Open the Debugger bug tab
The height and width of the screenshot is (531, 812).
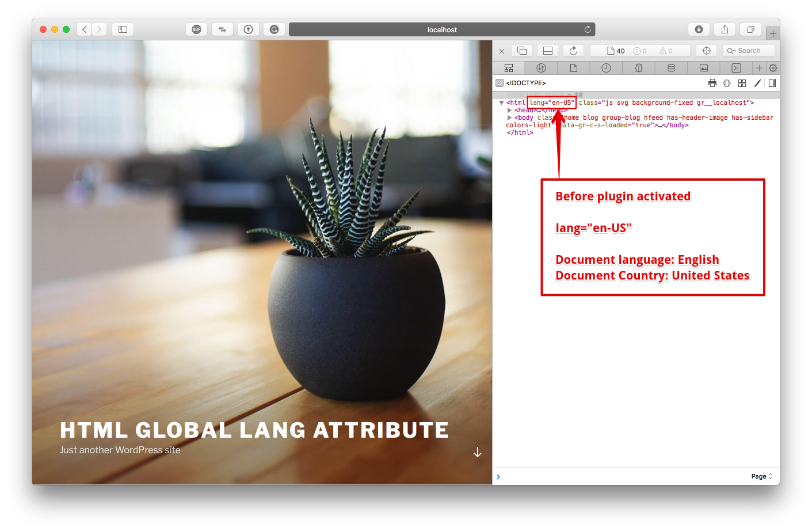click(639, 68)
